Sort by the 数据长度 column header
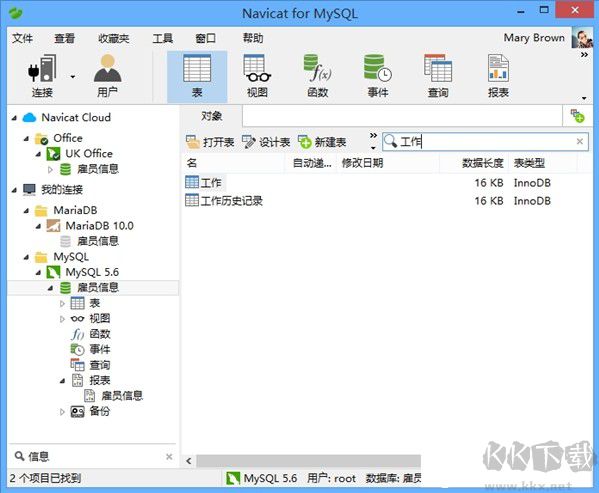Screen dimensions: 599x493 (474, 163)
